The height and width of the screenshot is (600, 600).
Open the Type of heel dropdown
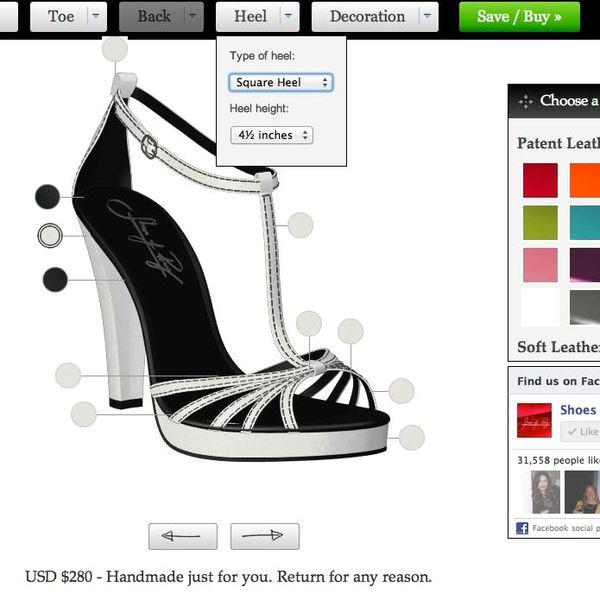click(x=280, y=83)
